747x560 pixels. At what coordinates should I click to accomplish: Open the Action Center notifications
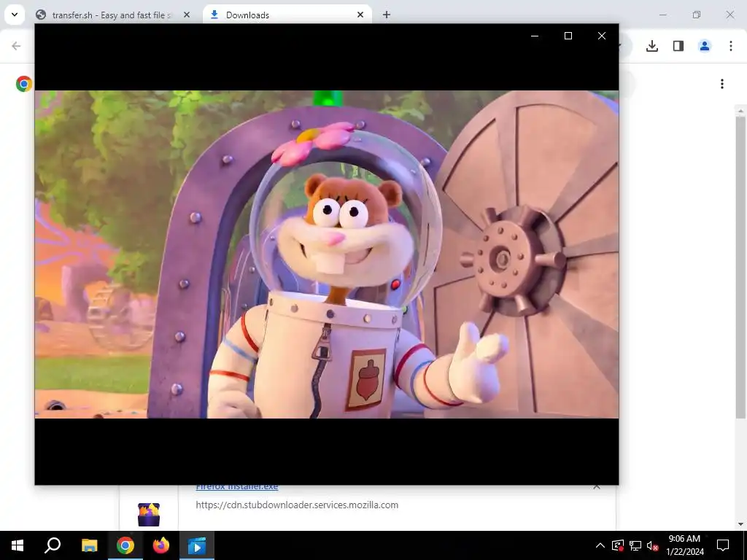point(723,545)
